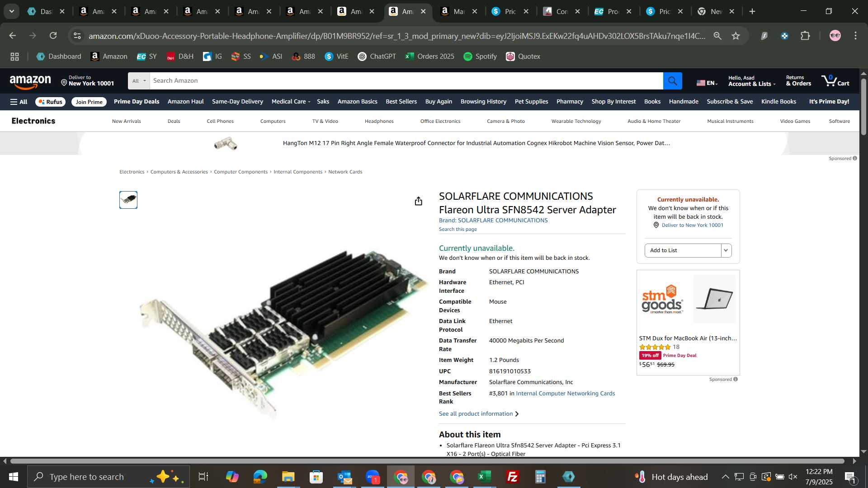Viewport: 868px width, 488px height.
Task: Open Best Sellers nav item
Action: pyautogui.click(x=401, y=102)
